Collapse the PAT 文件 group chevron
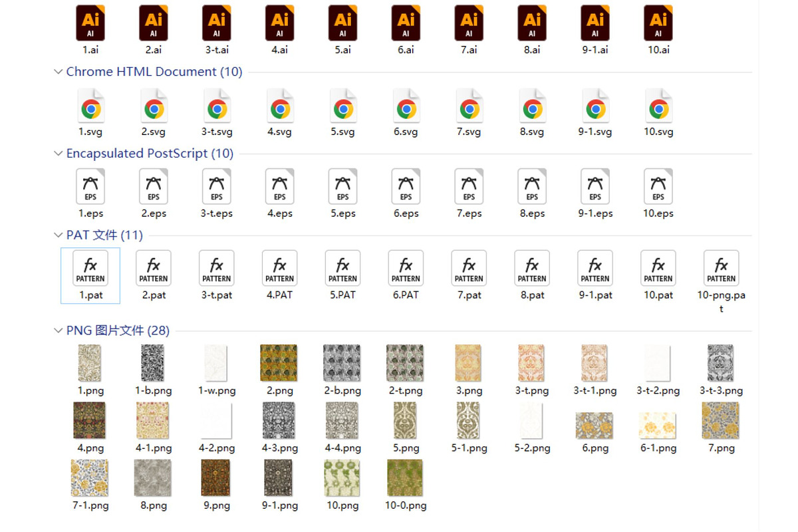The width and height of the screenshot is (798, 532). [58, 235]
